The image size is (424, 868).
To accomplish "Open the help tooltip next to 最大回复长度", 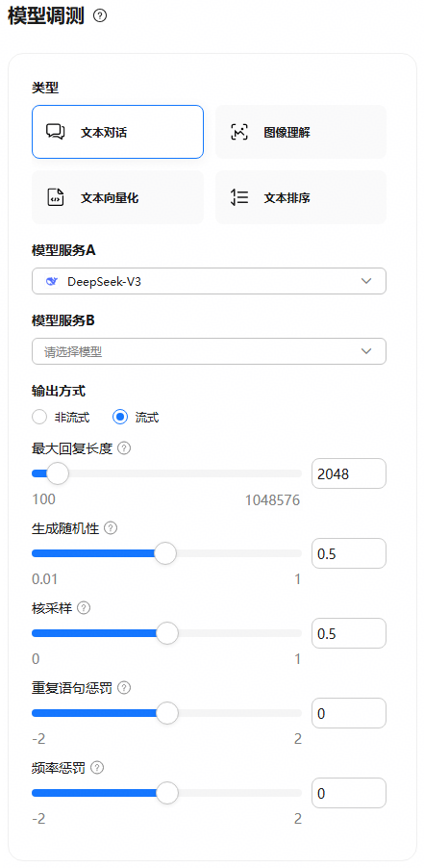I will [124, 448].
